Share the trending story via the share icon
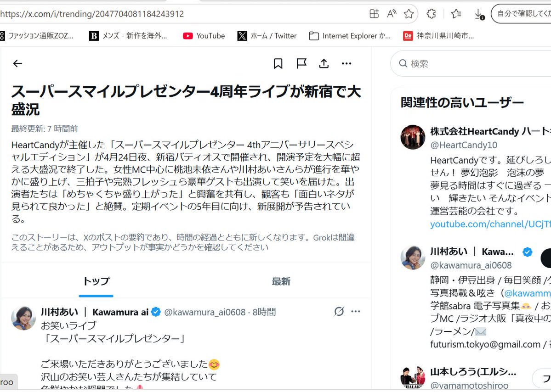 [324, 64]
